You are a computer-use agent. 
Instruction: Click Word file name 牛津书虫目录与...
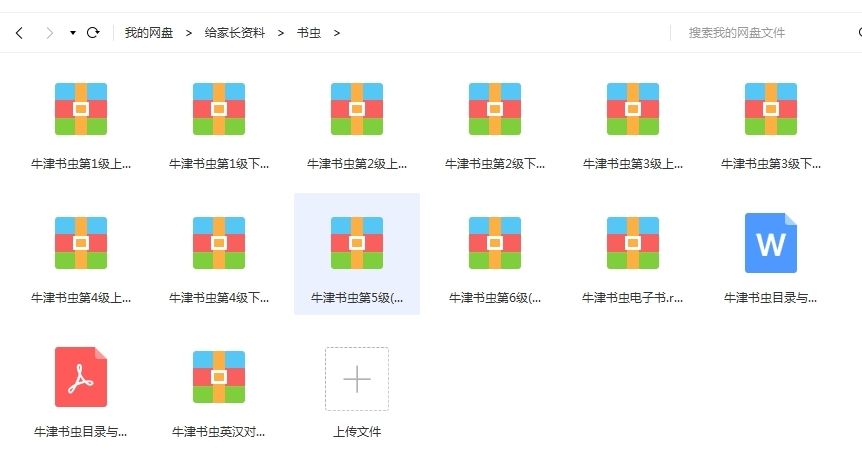(771, 298)
